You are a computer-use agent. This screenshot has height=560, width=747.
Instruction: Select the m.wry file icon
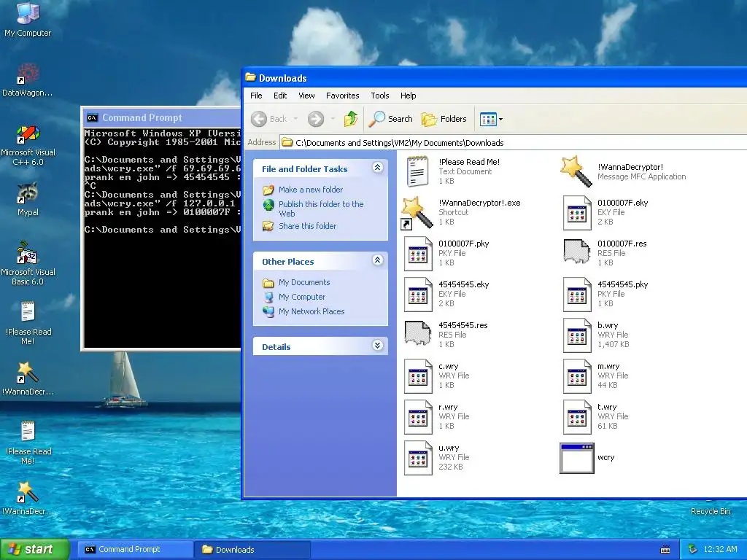[577, 376]
